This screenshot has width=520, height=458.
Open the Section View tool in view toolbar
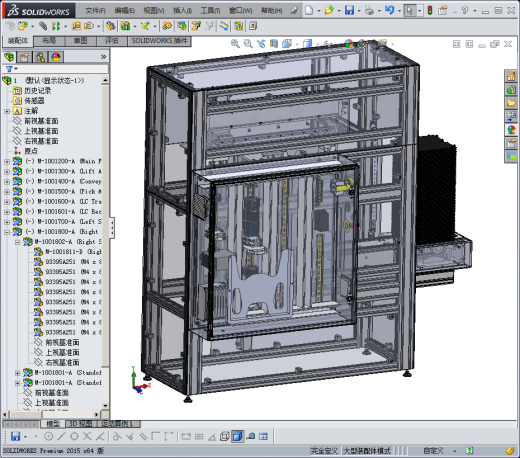pyautogui.click(x=274, y=44)
